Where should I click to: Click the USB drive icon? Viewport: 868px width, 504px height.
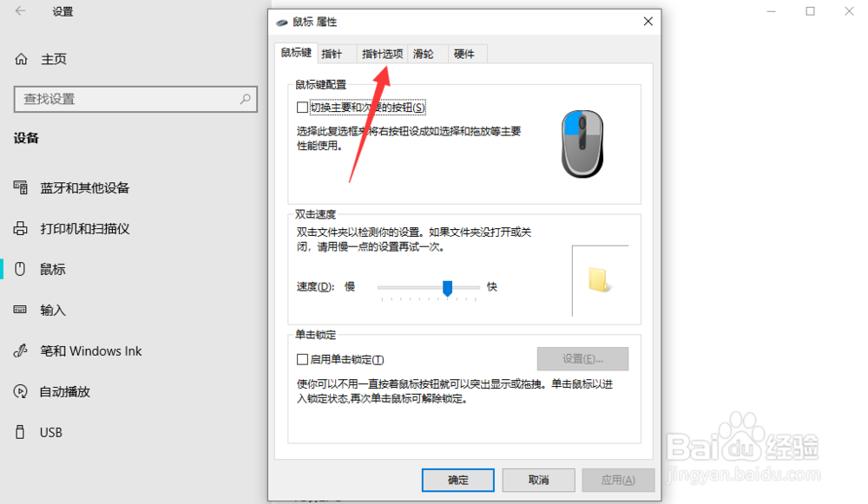tap(20, 432)
